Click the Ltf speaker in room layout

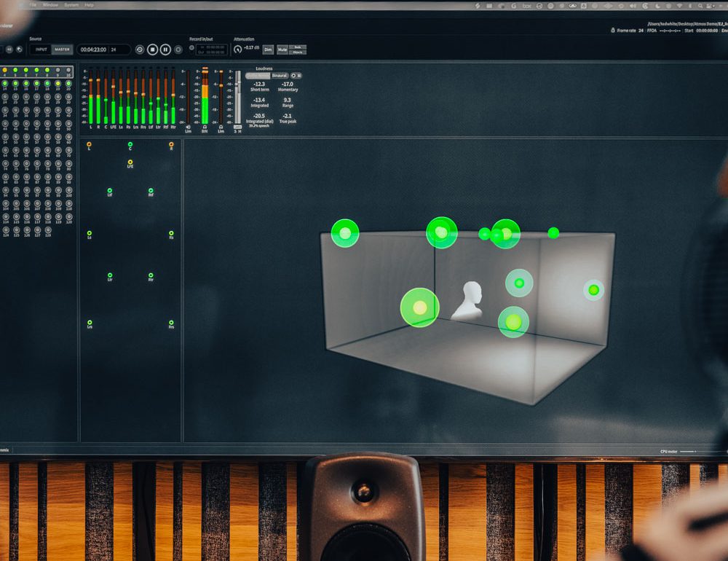pyautogui.click(x=110, y=191)
